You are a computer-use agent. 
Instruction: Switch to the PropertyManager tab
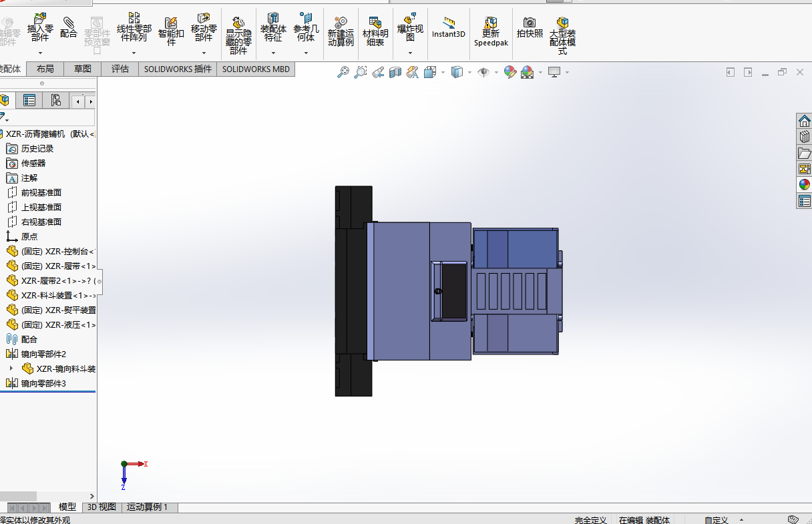tap(29, 101)
